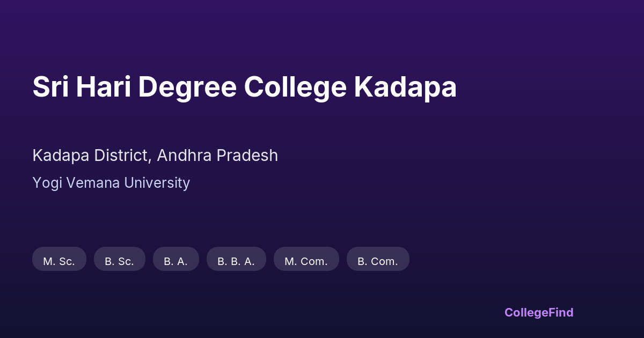Click the CollegeFind brand logo
644x338 pixels.
pos(539,312)
